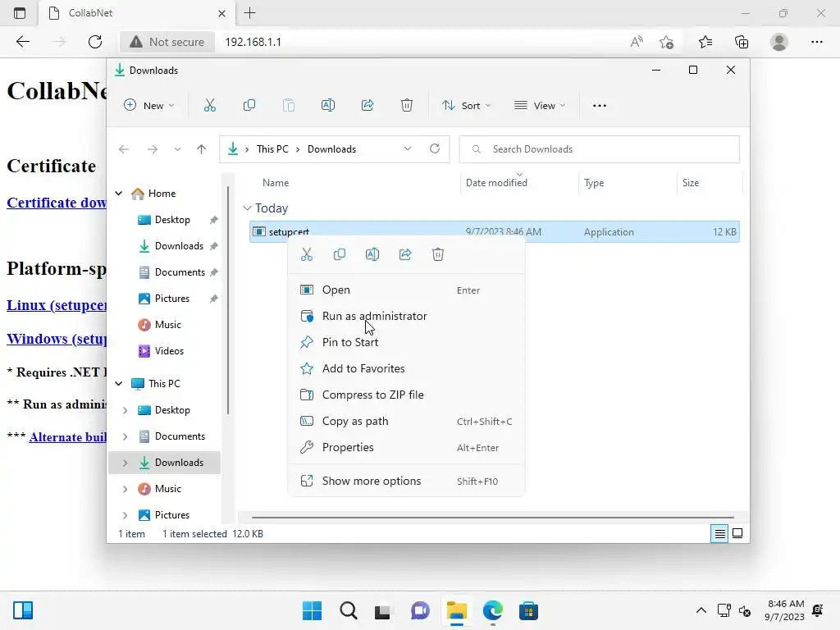Image resolution: width=840 pixels, height=630 pixels.
Task: Choose Show more options
Action: [406, 481]
